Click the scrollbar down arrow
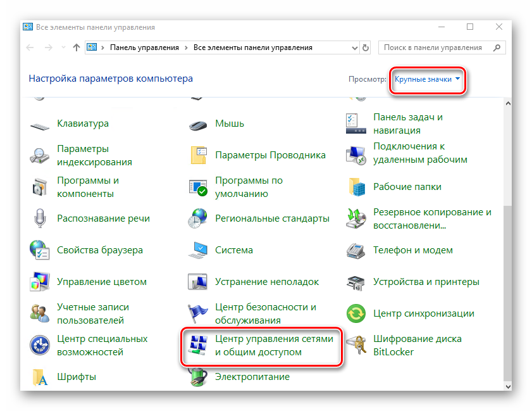532x411 pixels. pyautogui.click(x=508, y=386)
